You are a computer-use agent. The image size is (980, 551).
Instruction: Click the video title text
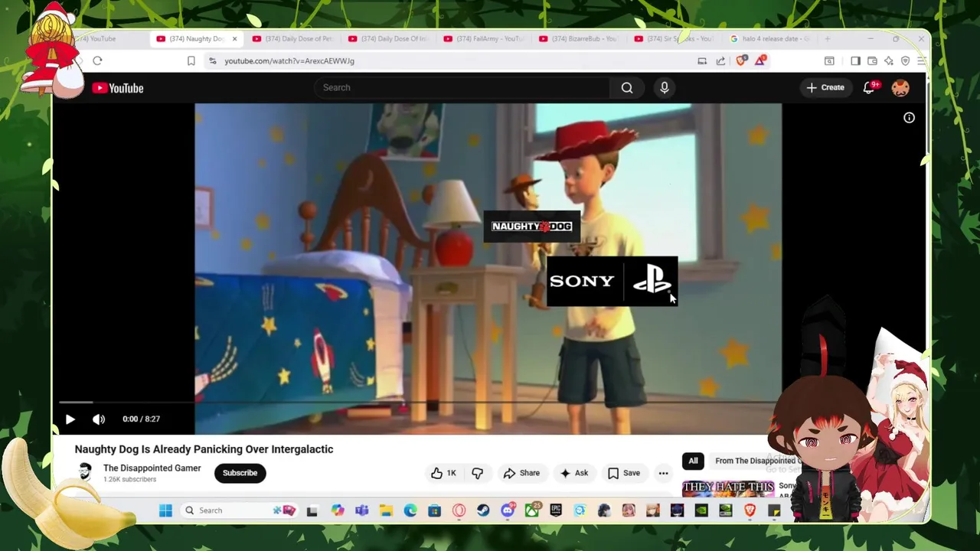pos(204,449)
